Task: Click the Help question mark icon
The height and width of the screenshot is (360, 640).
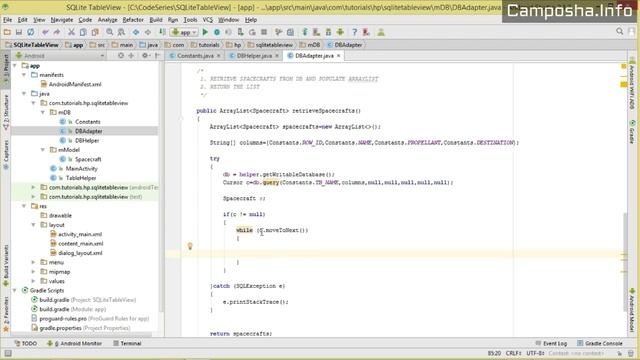Action: pos(354,32)
